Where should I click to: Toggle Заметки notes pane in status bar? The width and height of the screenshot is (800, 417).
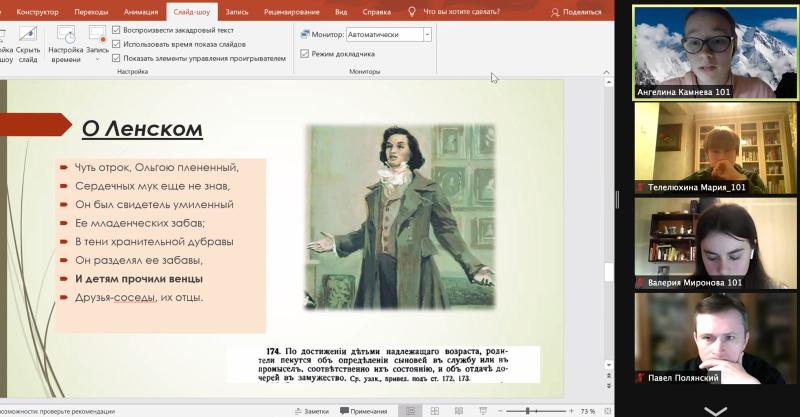tap(311, 411)
